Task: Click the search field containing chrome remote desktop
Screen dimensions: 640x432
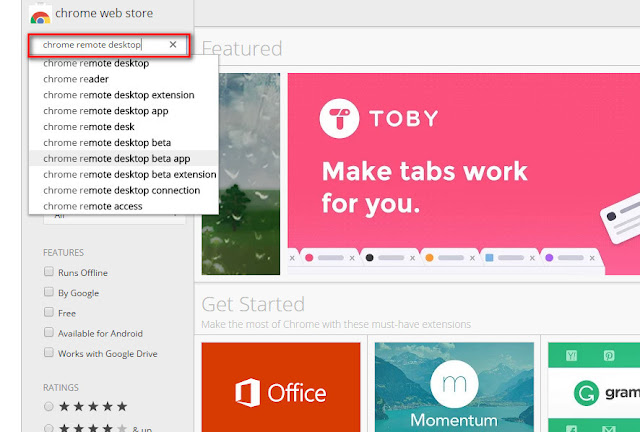Action: point(109,45)
